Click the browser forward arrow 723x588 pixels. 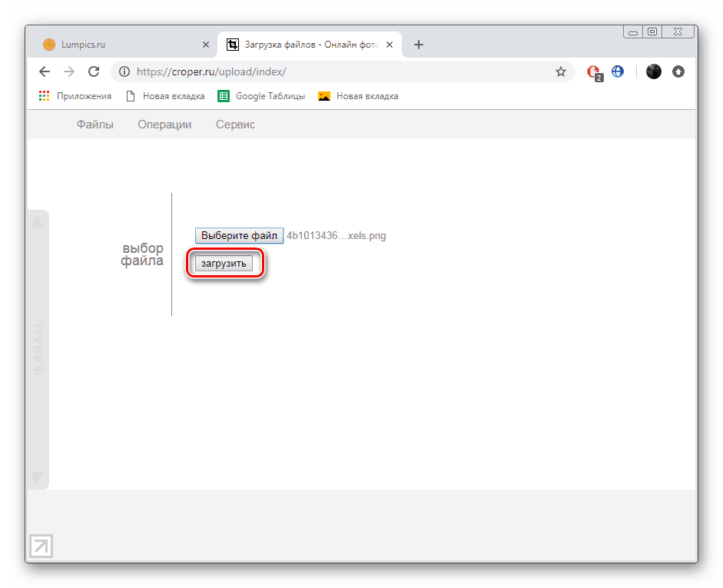click(x=69, y=71)
